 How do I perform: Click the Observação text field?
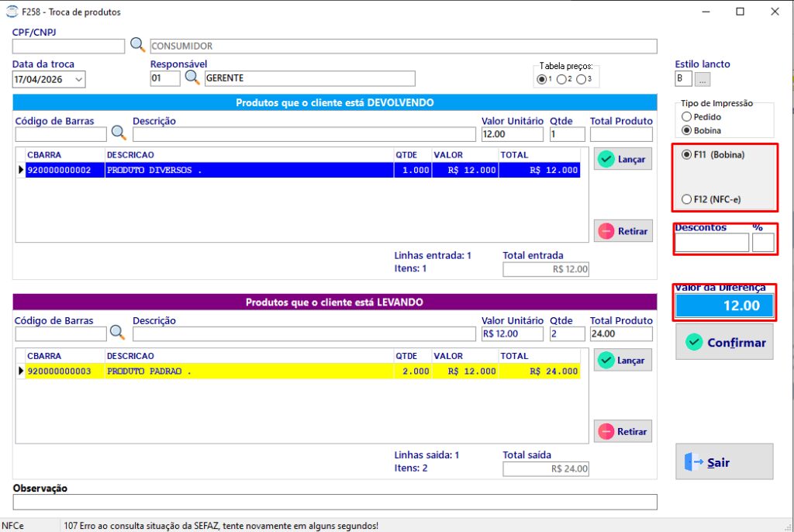(x=335, y=502)
